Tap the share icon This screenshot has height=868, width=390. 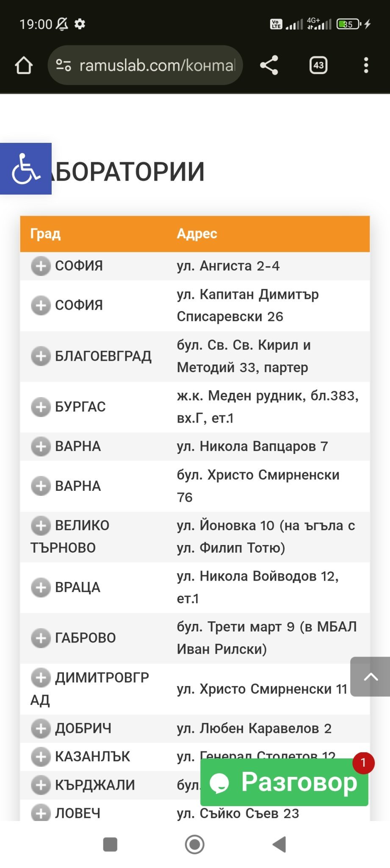click(x=269, y=65)
